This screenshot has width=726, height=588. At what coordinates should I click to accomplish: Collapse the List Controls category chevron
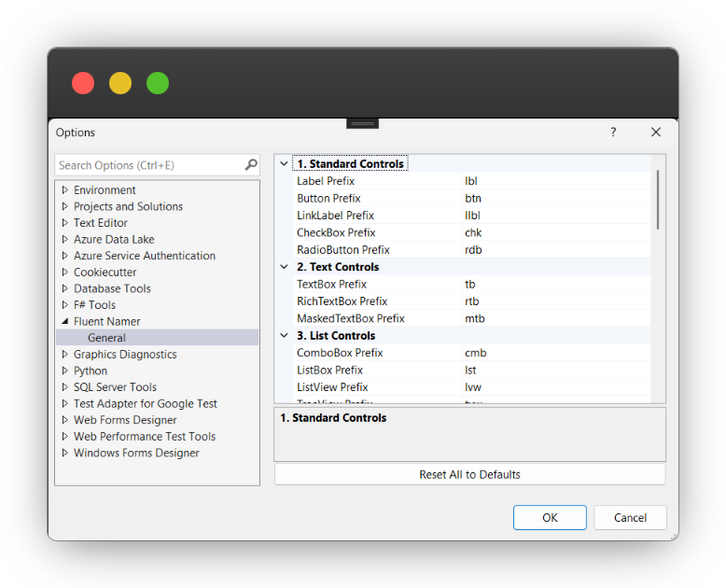(x=284, y=335)
